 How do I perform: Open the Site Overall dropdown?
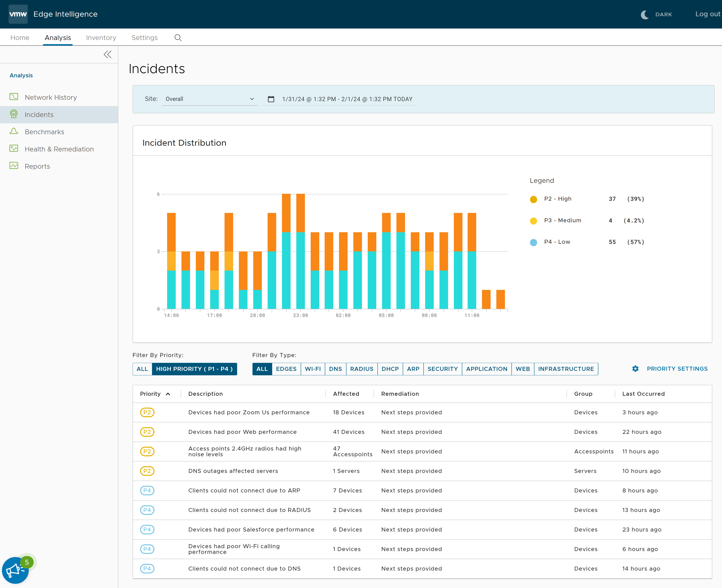[x=210, y=99]
